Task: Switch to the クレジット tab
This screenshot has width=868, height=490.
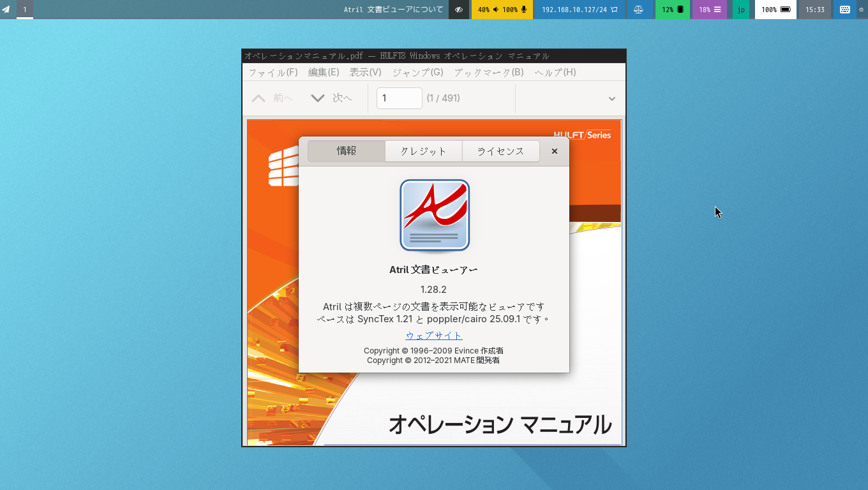Action: pos(424,151)
